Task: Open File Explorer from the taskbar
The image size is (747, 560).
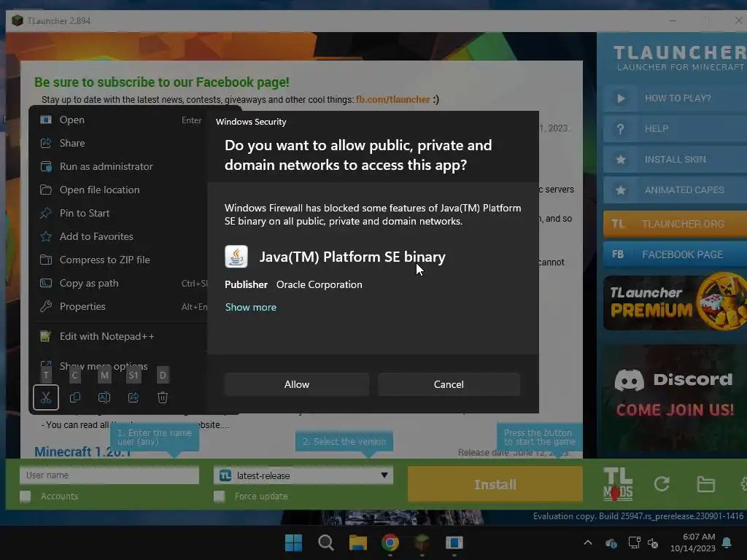Action: (357, 542)
